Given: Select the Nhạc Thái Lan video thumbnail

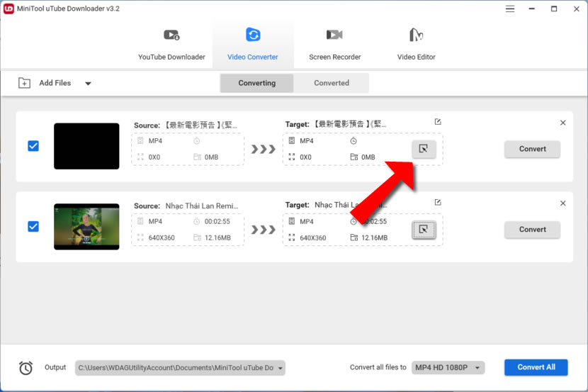Looking at the screenshot, I should (x=86, y=227).
